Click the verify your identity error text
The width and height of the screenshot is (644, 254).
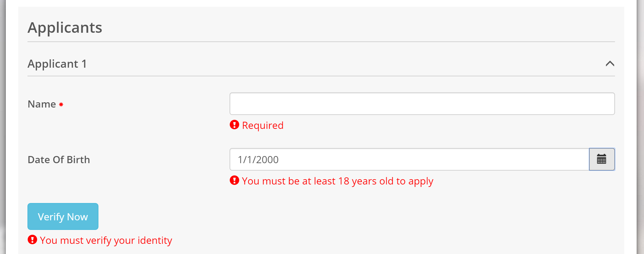(106, 240)
